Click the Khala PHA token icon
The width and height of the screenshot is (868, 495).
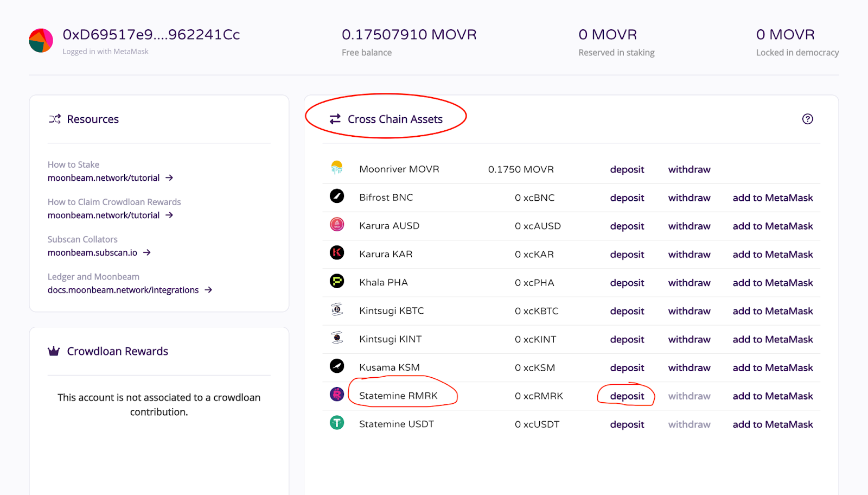[x=337, y=281]
